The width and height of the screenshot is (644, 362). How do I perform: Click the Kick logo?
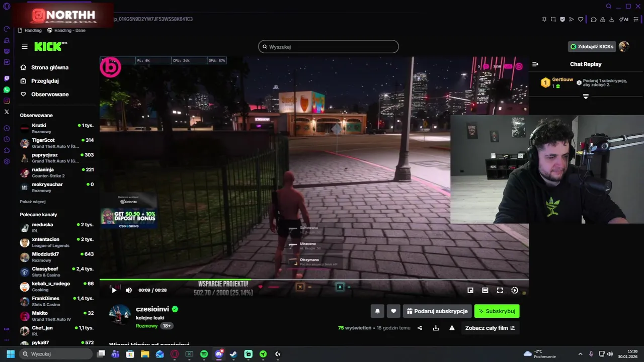click(x=50, y=47)
